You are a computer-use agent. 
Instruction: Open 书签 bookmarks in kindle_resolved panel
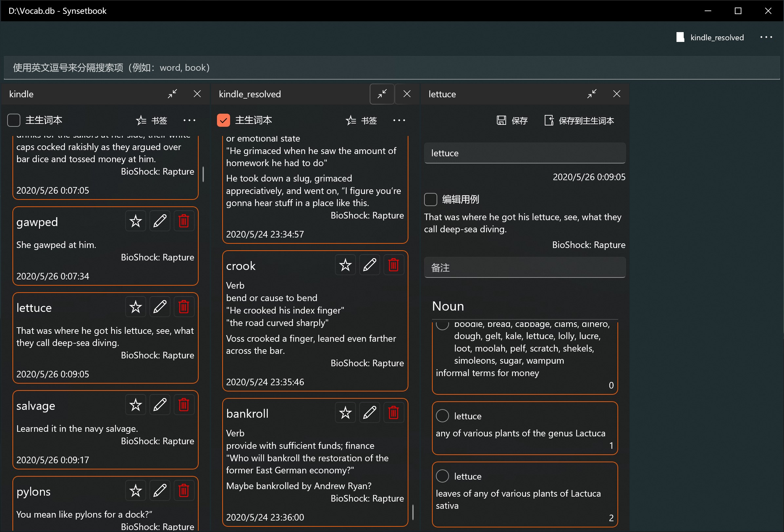point(361,120)
